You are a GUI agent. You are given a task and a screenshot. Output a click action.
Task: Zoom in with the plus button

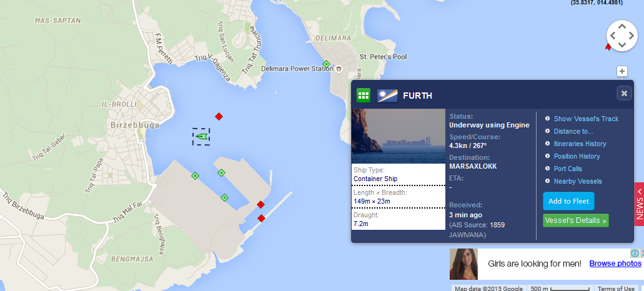pos(622,71)
